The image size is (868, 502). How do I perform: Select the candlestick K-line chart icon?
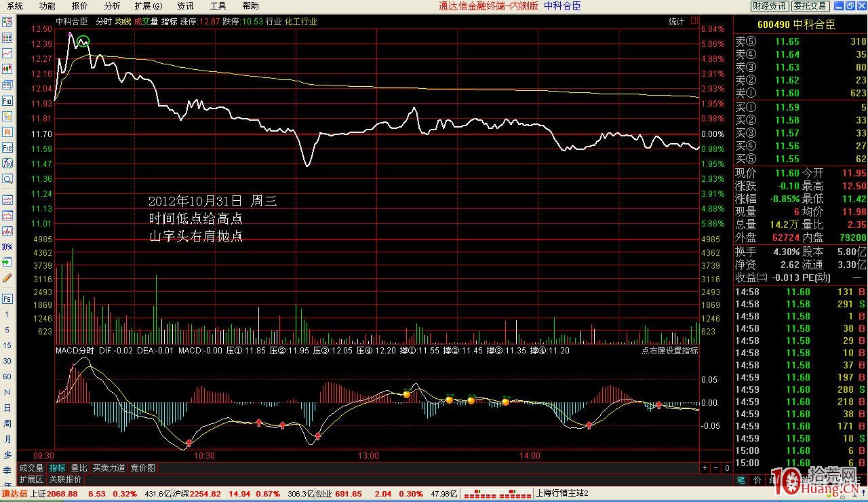pyautogui.click(x=7, y=69)
